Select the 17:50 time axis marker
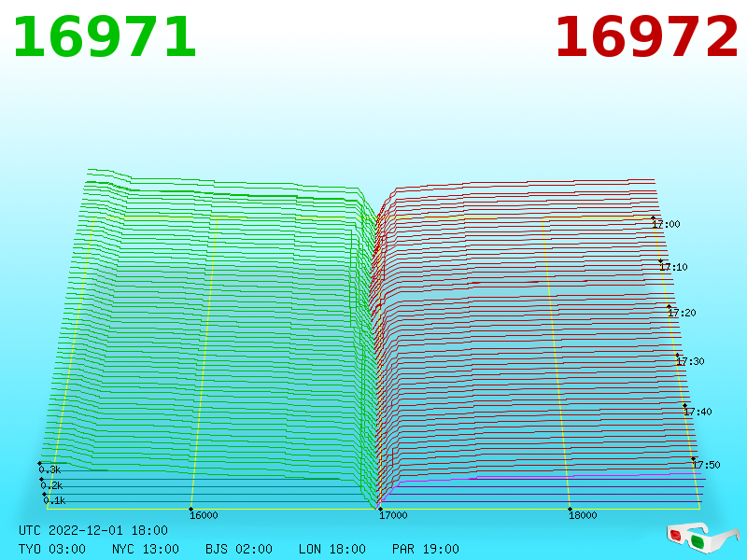 706,465
